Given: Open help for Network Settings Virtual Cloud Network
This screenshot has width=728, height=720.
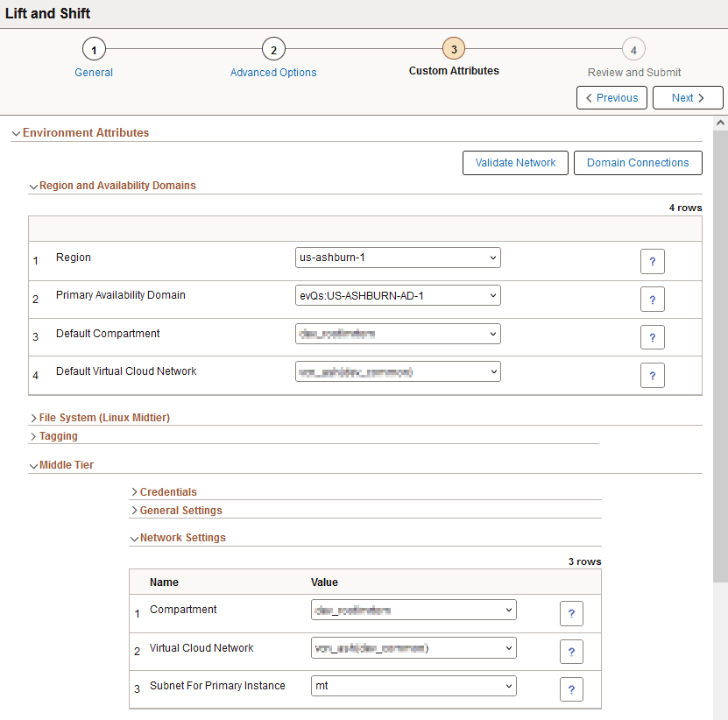Looking at the screenshot, I should tap(571, 652).
